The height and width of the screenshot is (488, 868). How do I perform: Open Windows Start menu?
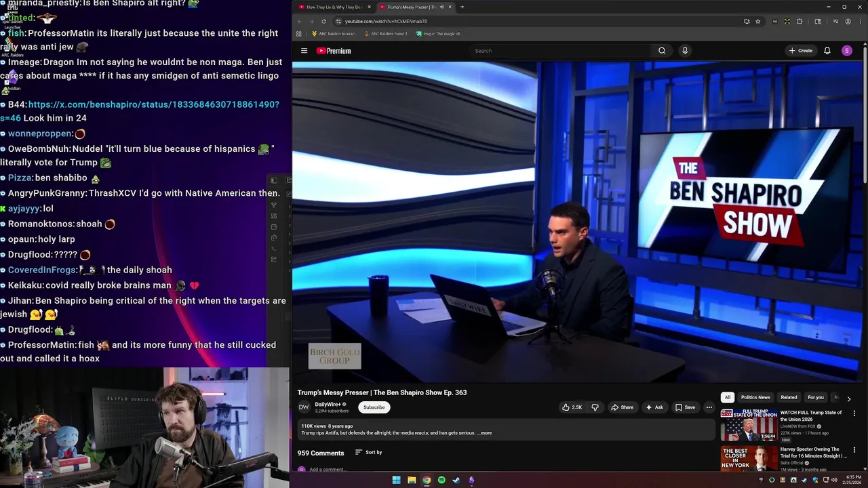pos(396,480)
